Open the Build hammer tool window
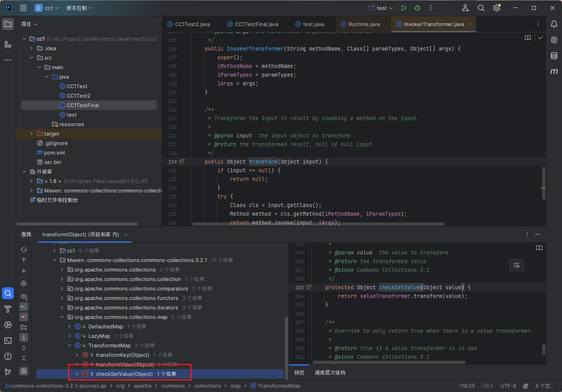 8,309
